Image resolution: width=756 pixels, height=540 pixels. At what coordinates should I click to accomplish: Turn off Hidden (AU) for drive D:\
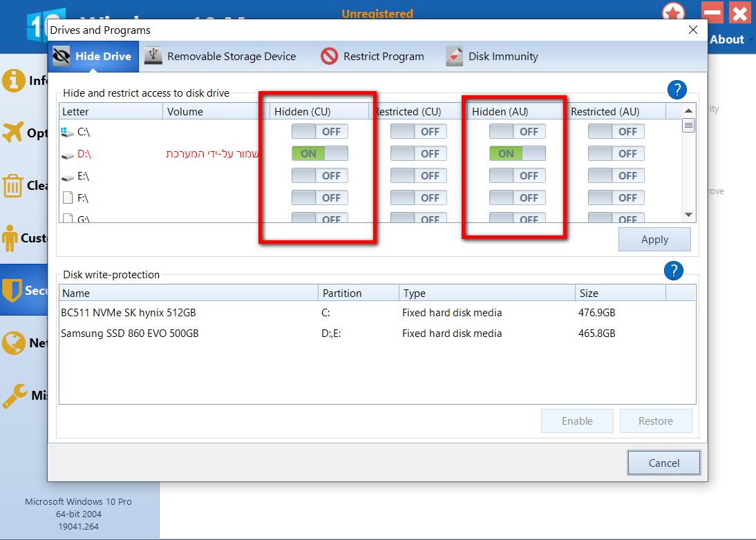pyautogui.click(x=518, y=154)
